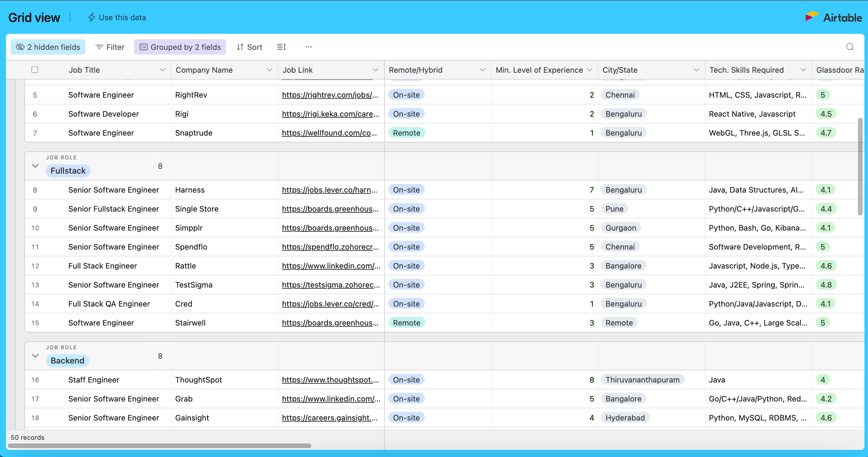Click the Software Developer job title

[103, 114]
